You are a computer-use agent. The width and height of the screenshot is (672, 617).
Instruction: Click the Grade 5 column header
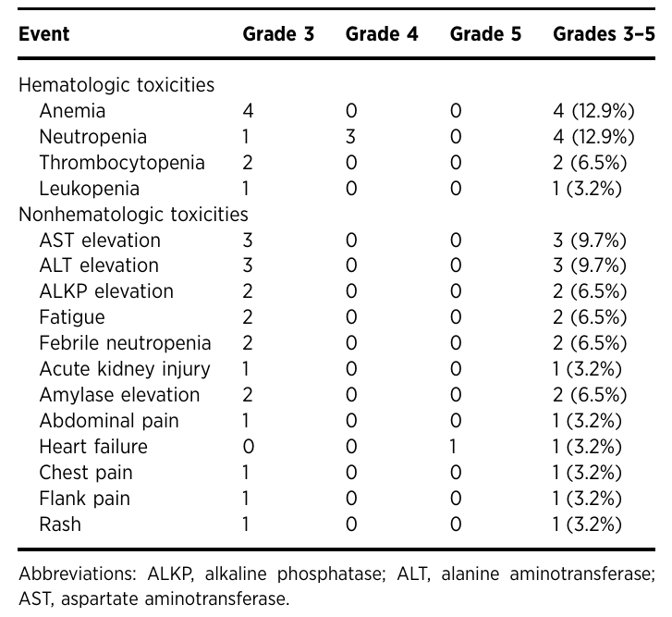click(x=485, y=34)
